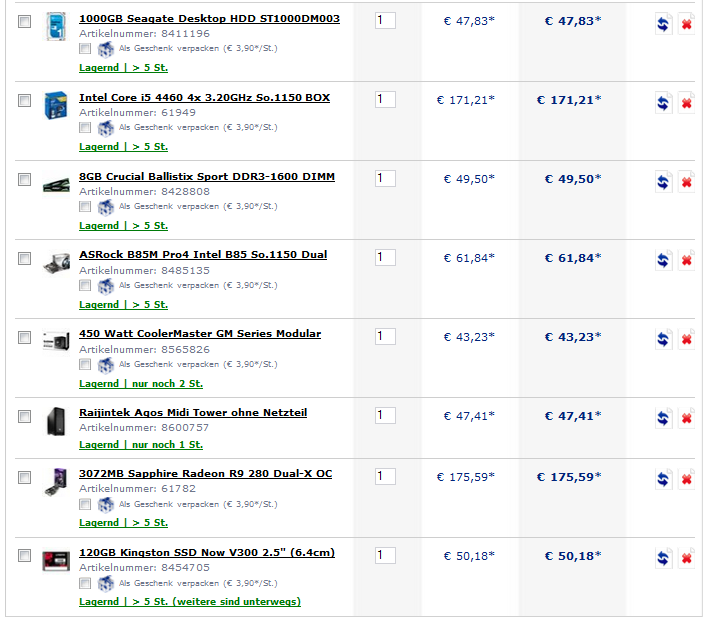
Task: Click gift wrap icon under Intel Core i5
Action: 106,128
